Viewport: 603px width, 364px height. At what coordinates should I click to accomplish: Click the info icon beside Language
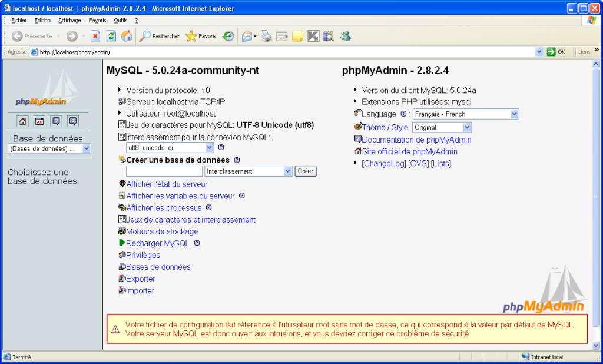(403, 114)
